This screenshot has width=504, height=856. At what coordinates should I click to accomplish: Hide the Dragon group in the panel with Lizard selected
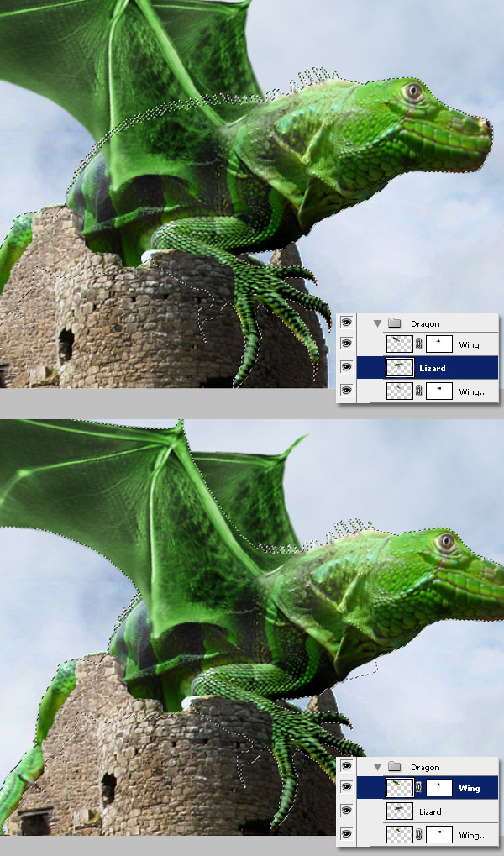[346, 323]
